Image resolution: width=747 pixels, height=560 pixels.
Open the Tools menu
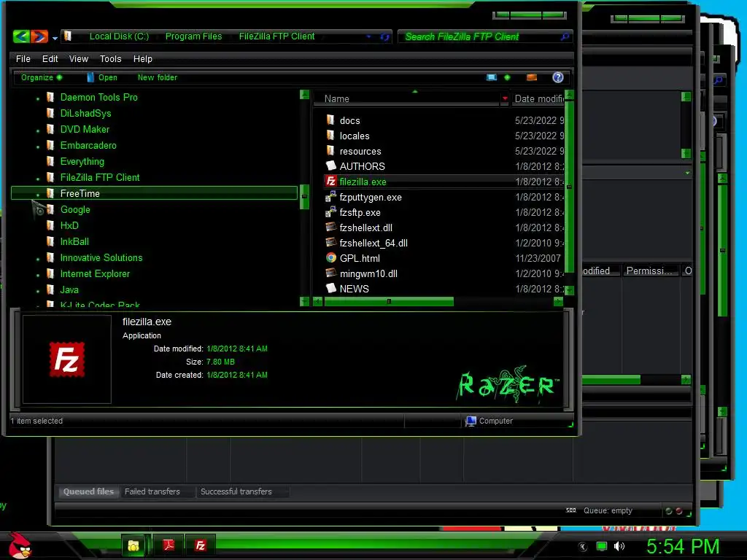click(111, 58)
